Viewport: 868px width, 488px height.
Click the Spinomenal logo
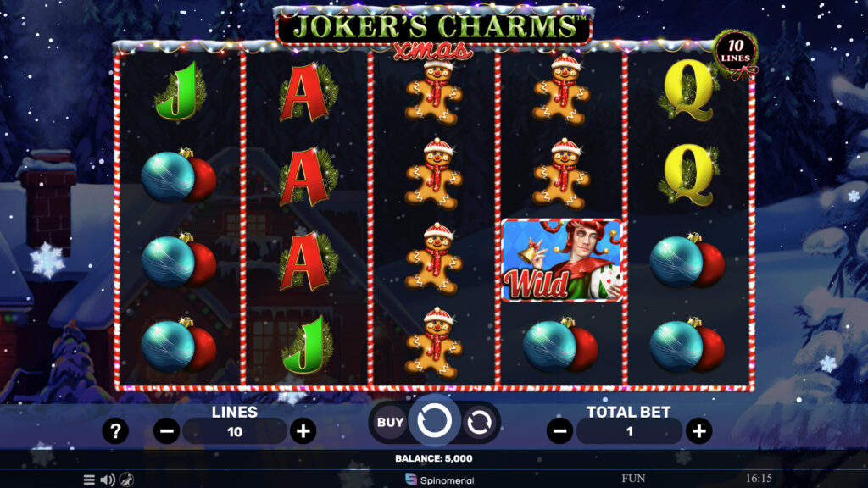[440, 480]
